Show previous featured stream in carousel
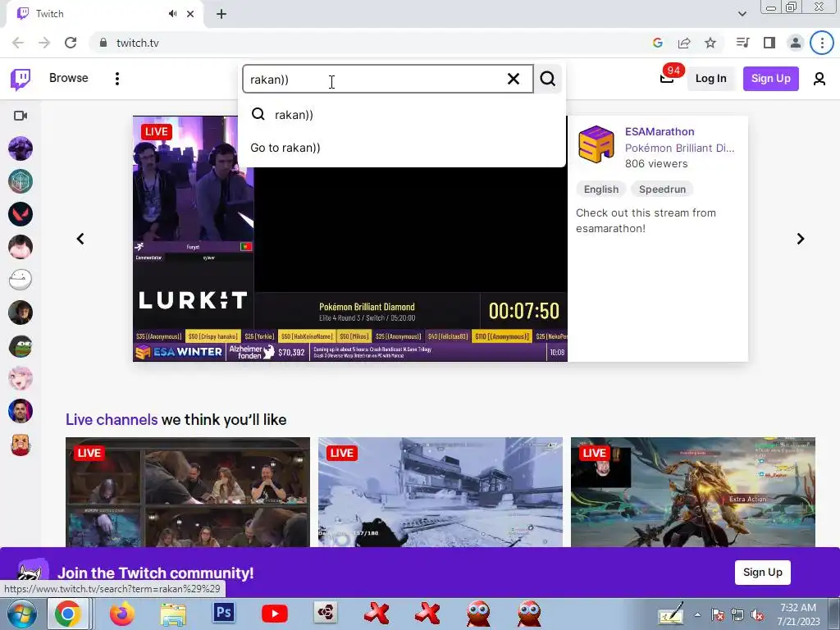 coord(80,239)
